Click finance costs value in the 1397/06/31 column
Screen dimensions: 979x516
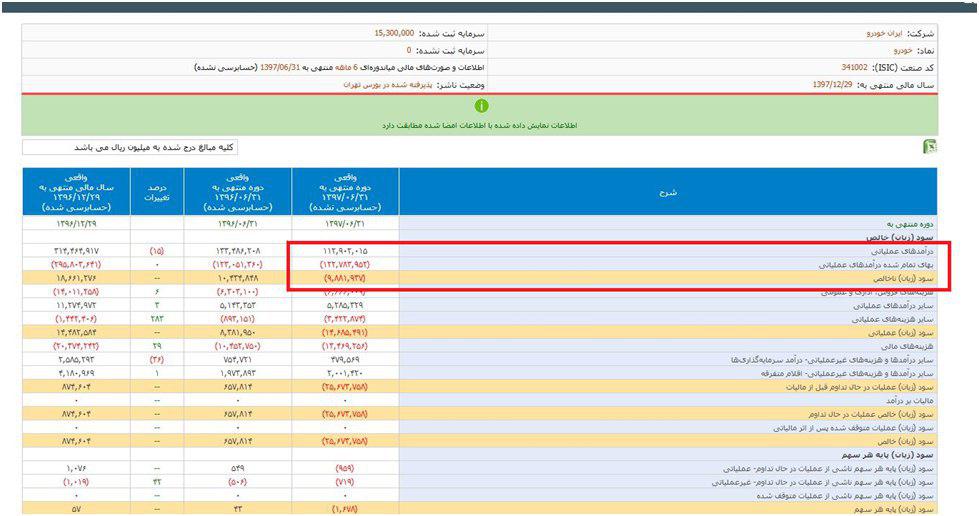click(x=345, y=346)
